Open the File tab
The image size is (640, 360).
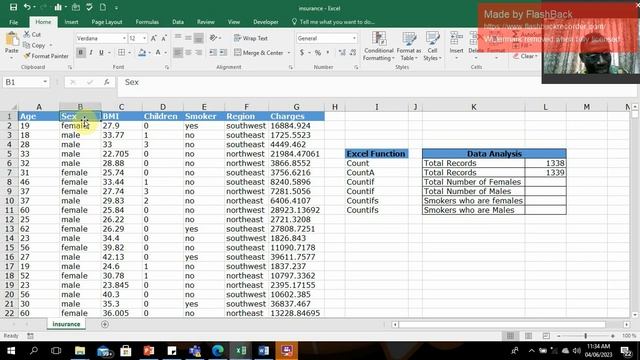[13, 22]
